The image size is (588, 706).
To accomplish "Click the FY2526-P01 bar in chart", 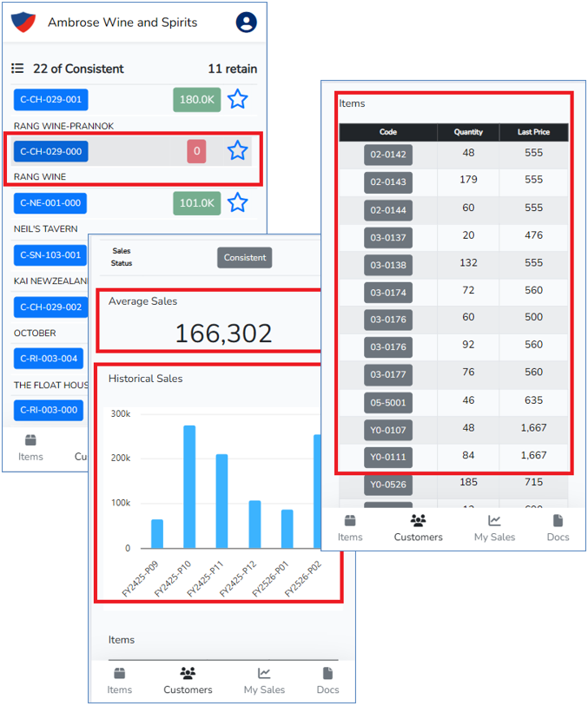I will coord(287,529).
